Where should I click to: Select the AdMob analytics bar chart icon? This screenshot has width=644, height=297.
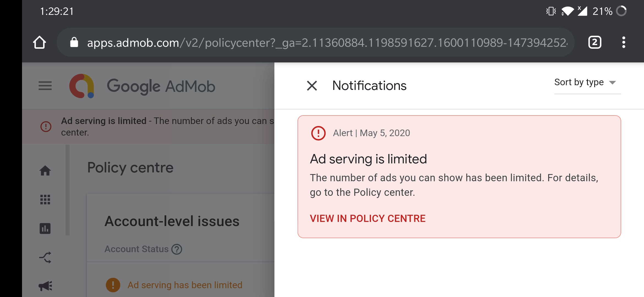click(45, 228)
